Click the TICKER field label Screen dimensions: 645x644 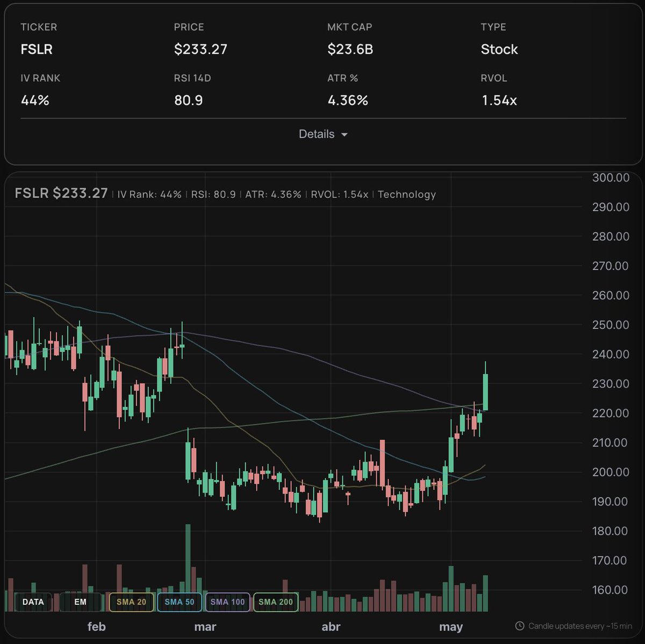39,27
